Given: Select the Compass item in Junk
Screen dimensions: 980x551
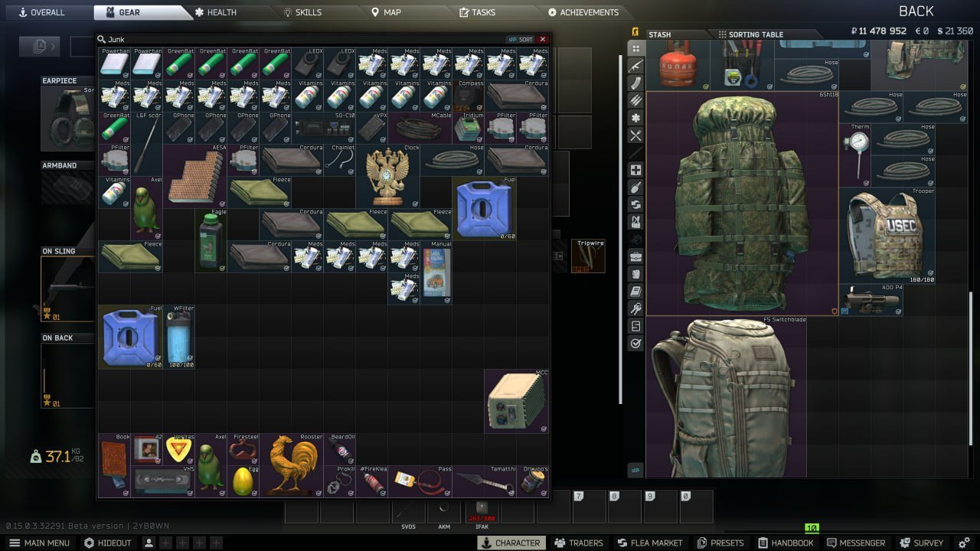Looking at the screenshot, I should pos(468,96).
